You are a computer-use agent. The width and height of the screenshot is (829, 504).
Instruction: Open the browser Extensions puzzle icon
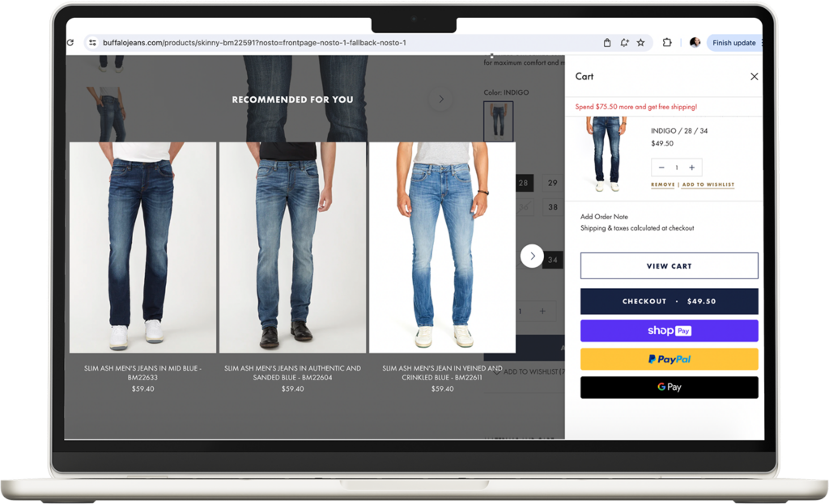click(667, 43)
